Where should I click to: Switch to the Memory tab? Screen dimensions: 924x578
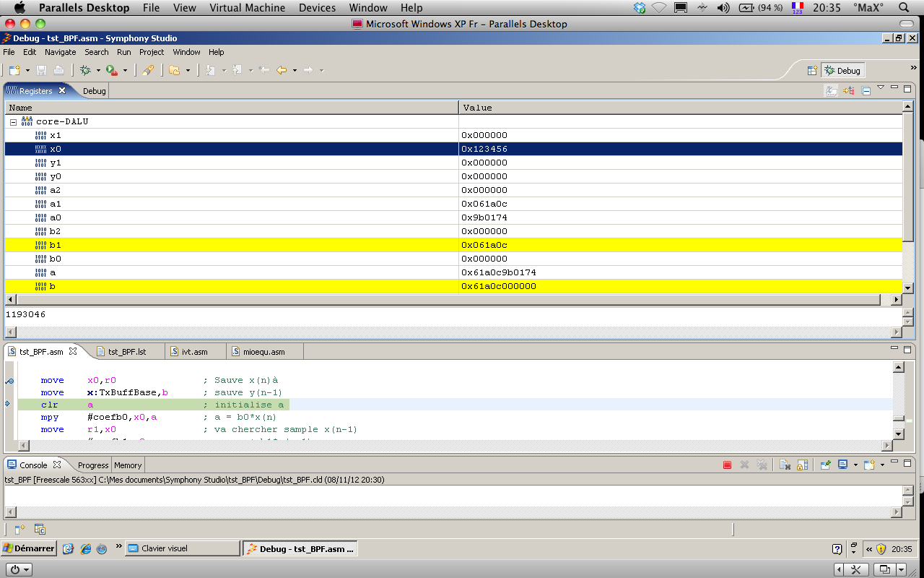[128, 465]
